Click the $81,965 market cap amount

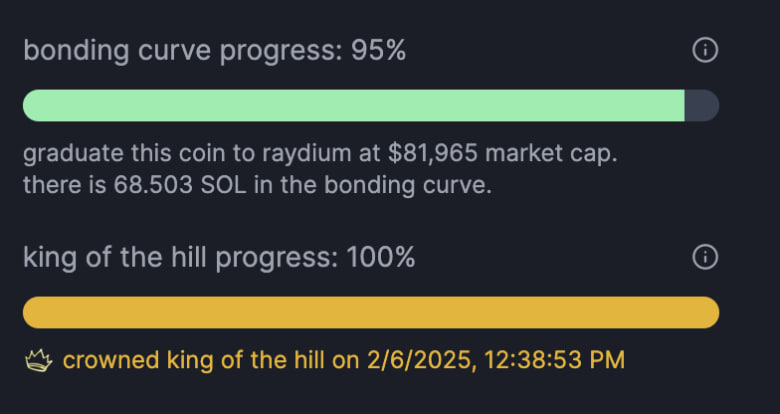tap(433, 154)
